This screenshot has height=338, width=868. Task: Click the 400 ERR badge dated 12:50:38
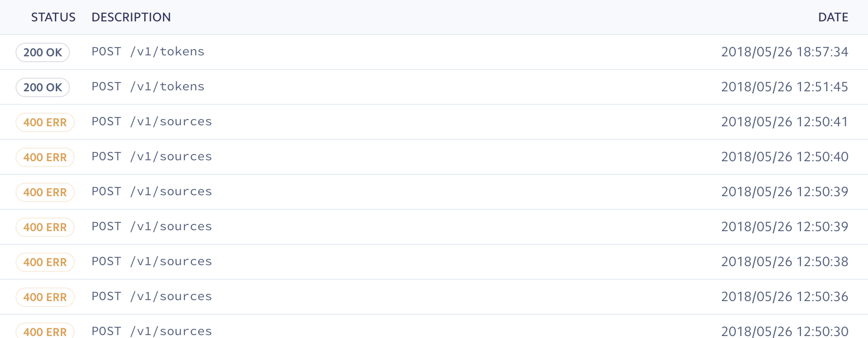point(45,262)
